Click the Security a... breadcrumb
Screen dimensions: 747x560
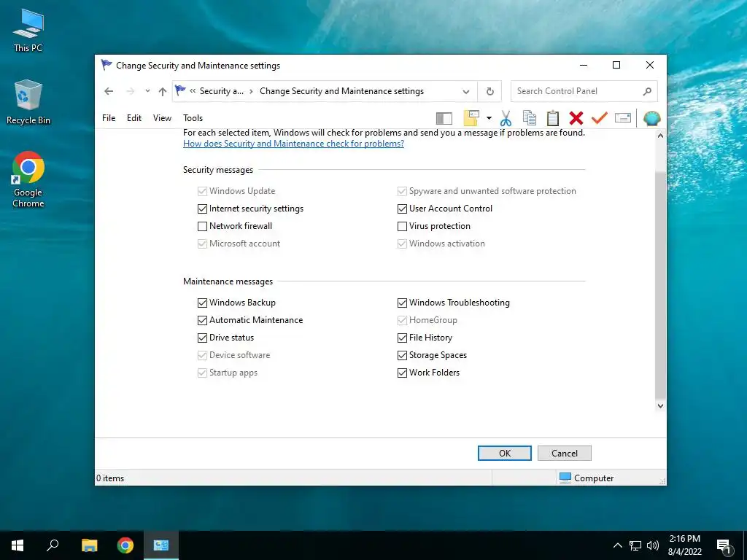[x=222, y=91]
